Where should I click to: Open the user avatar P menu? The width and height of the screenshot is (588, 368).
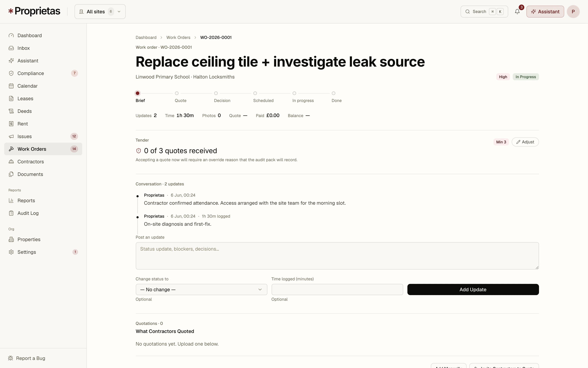pyautogui.click(x=573, y=12)
